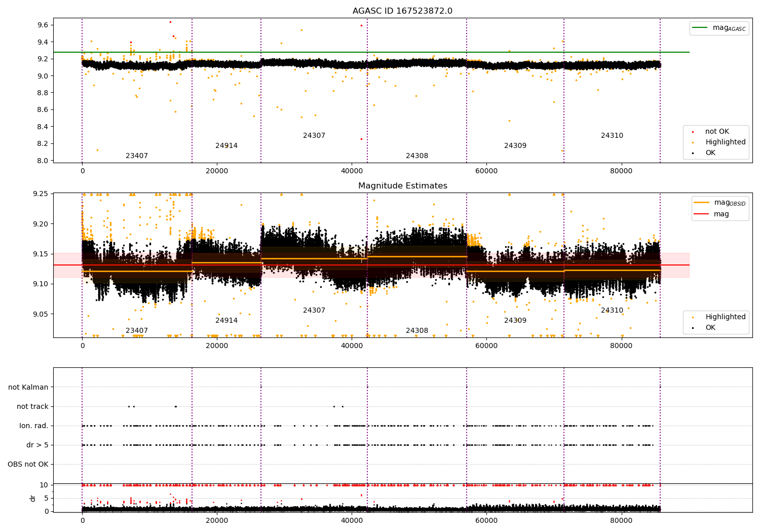760x532 pixels.
Task: Click the 9.25 tick on middle plot
Action: click(x=41, y=194)
